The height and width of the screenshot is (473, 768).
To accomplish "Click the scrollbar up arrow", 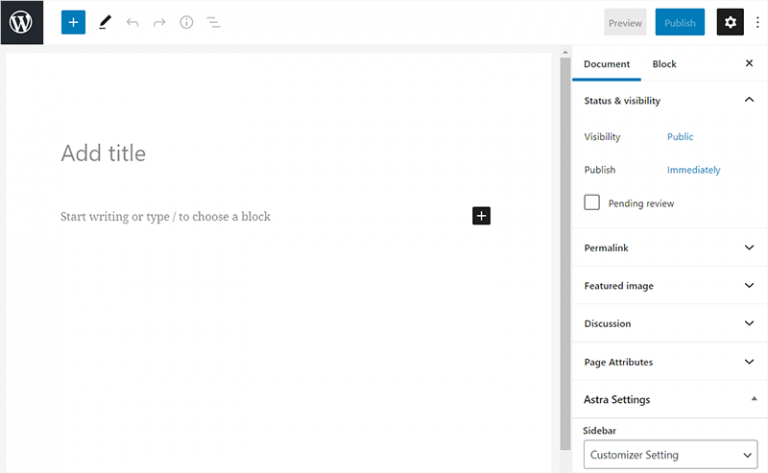I will click(565, 52).
